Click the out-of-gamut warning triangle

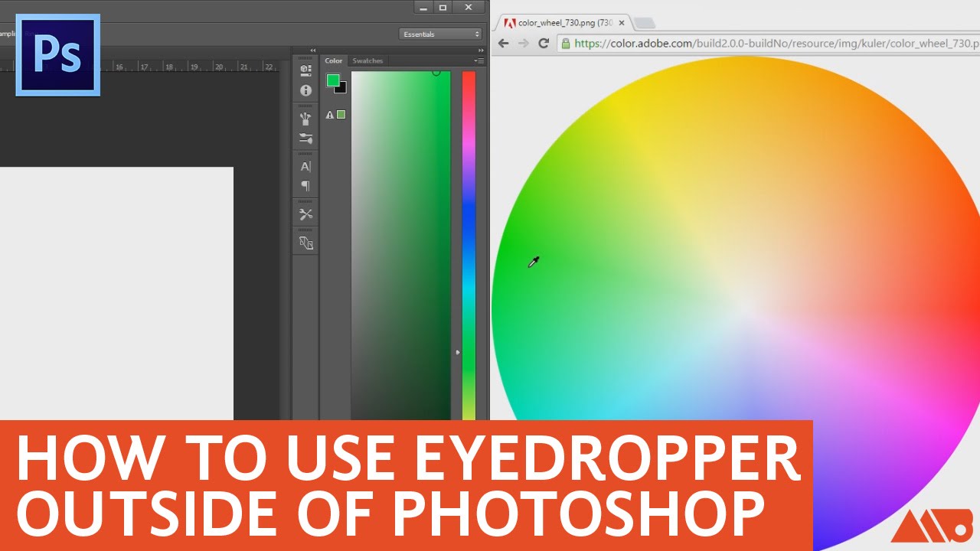point(330,115)
